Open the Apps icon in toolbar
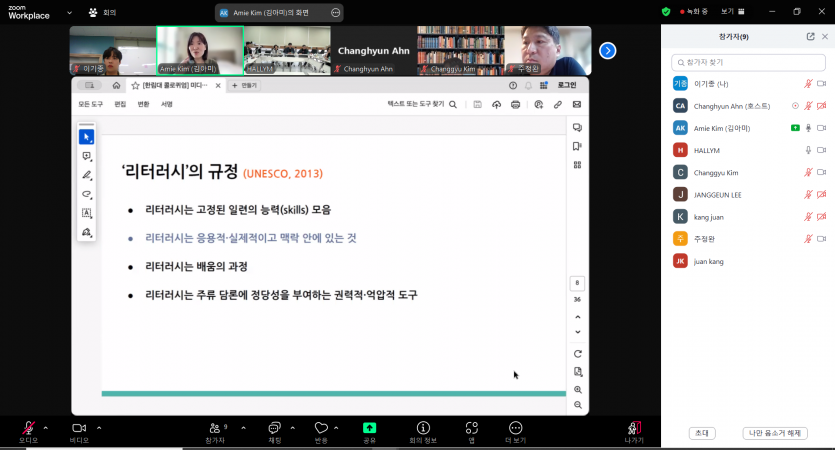Screen dimensions: 835x450 coord(471,428)
